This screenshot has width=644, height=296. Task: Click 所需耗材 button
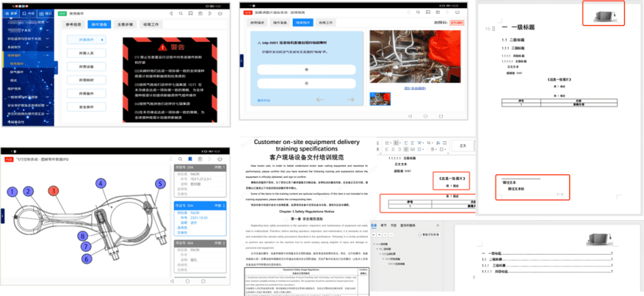(87, 80)
